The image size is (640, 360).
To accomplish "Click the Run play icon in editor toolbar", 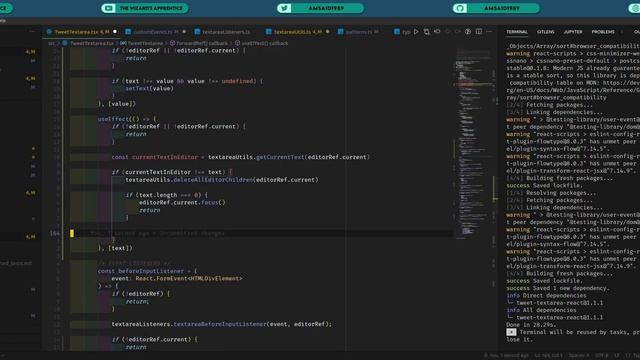I will (x=416, y=31).
